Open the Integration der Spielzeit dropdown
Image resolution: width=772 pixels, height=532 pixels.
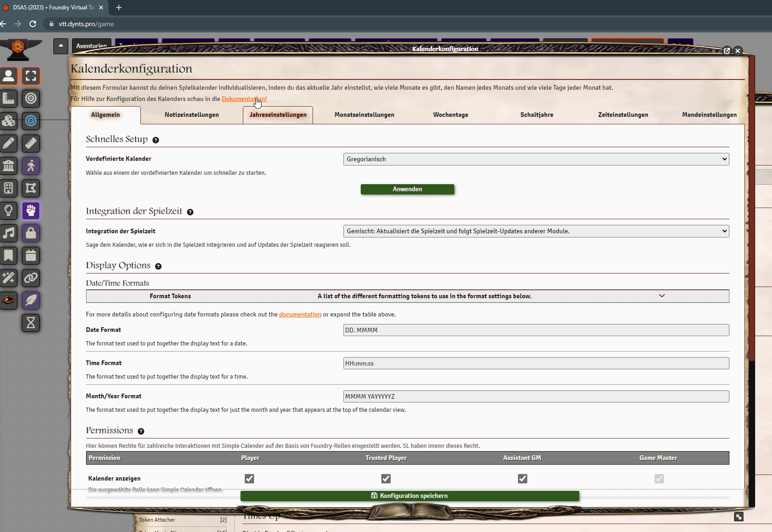(x=536, y=231)
